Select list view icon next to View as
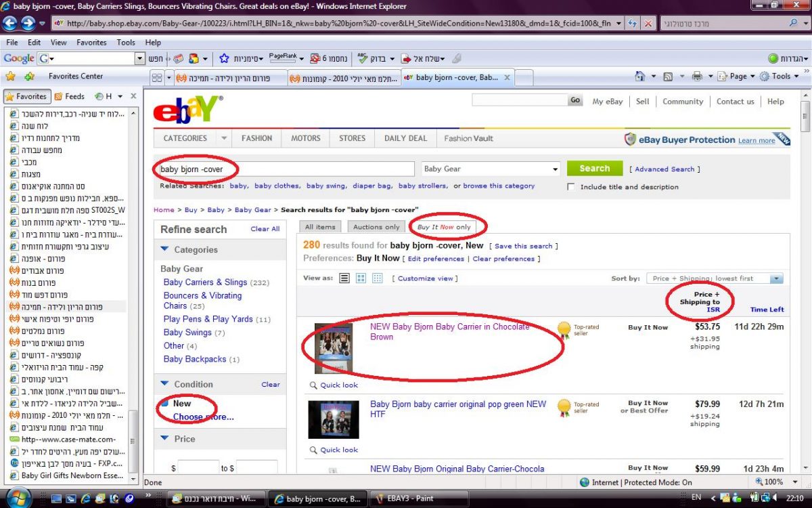The height and width of the screenshot is (508, 812). pos(344,278)
